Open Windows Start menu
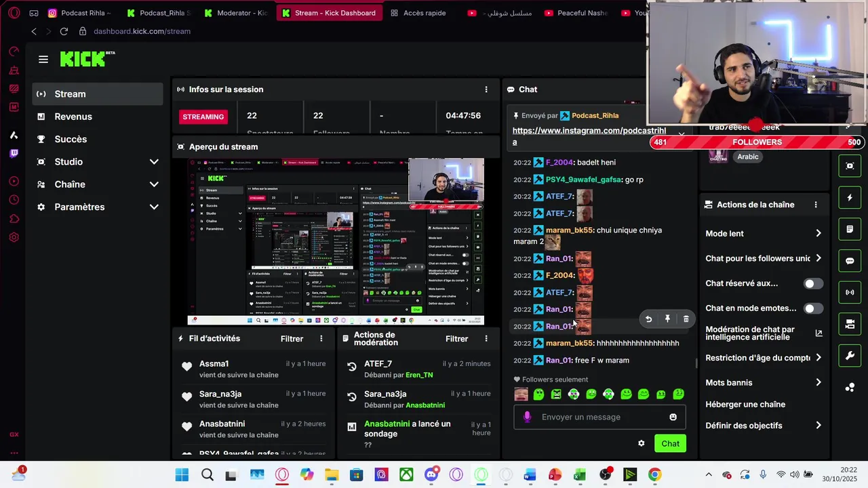Viewport: 868px width, 488px height. pyautogui.click(x=182, y=475)
